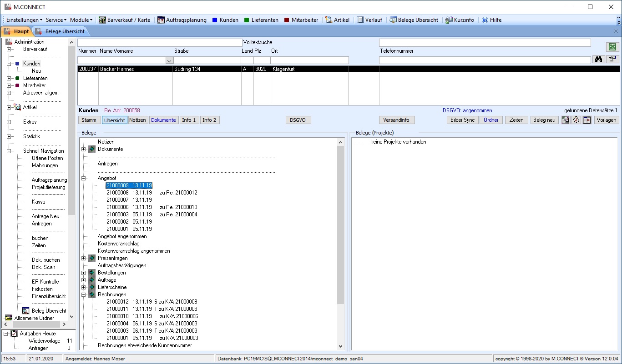Open the Name Vorname filter dropdown
Screen dimensions: 622x364
(169, 60)
